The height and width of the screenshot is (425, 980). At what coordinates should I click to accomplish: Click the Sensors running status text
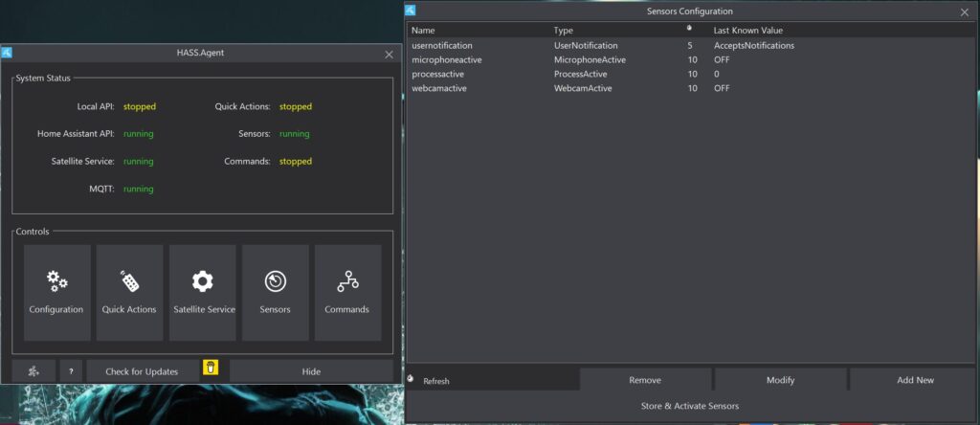pos(295,134)
